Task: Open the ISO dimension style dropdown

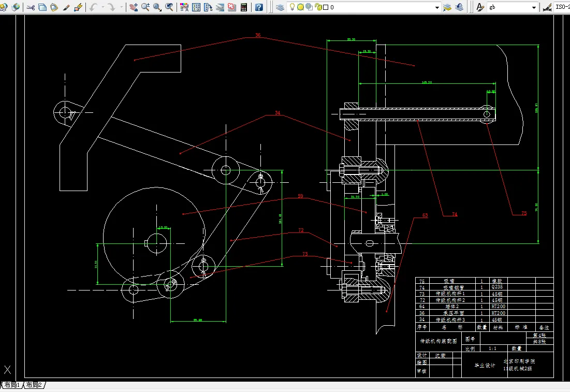Action: pos(562,7)
